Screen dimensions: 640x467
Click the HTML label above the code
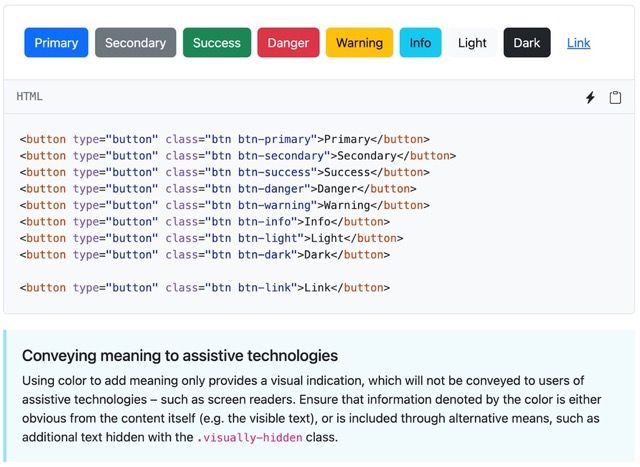[30, 97]
